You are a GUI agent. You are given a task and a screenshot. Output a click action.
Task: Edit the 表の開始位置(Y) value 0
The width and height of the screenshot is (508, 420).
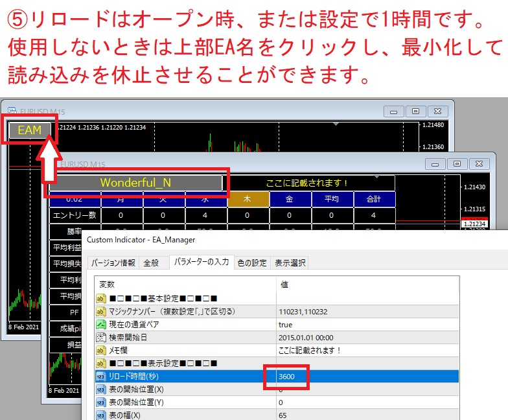coord(367,402)
